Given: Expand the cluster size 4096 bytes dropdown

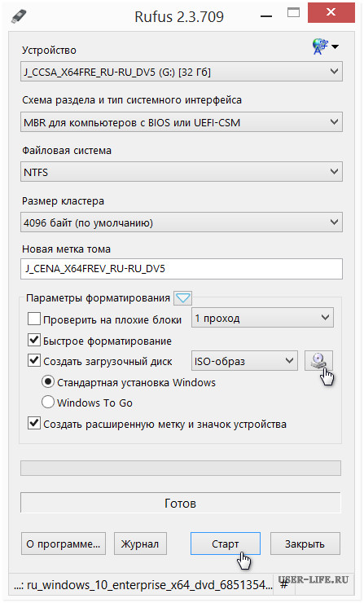Looking at the screenshot, I should pos(182,222).
